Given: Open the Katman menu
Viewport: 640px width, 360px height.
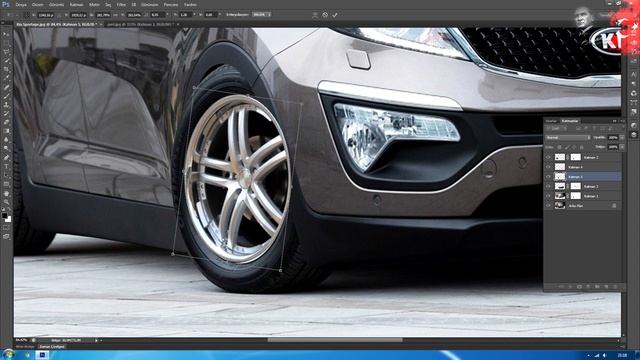Looking at the screenshot, I should 76,4.
